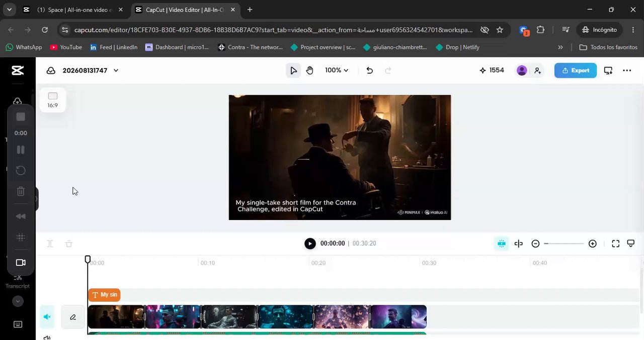Zoom in the timeline with plus
644x340 pixels.
click(x=593, y=244)
